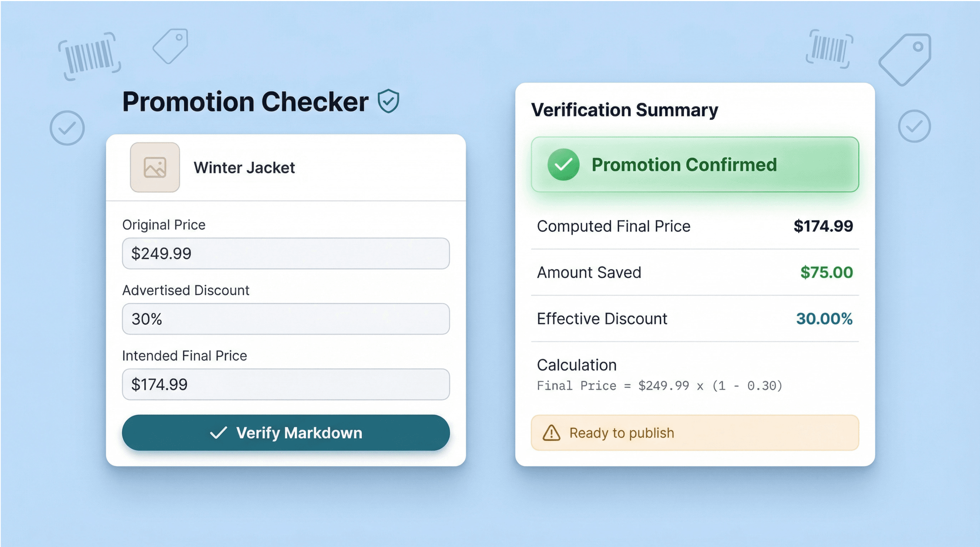The image size is (980, 547).
Task: Click the barcode icon in top-left corner
Action: [90, 54]
